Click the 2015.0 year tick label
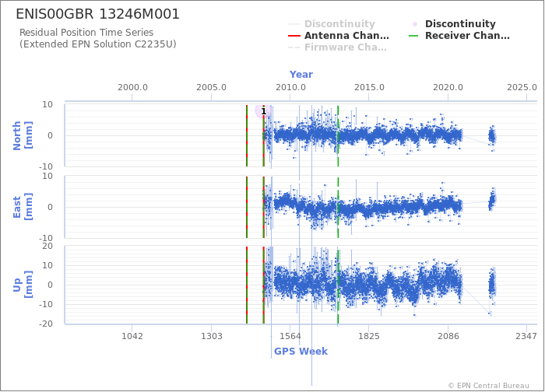The width and height of the screenshot is (545, 392). (x=369, y=87)
